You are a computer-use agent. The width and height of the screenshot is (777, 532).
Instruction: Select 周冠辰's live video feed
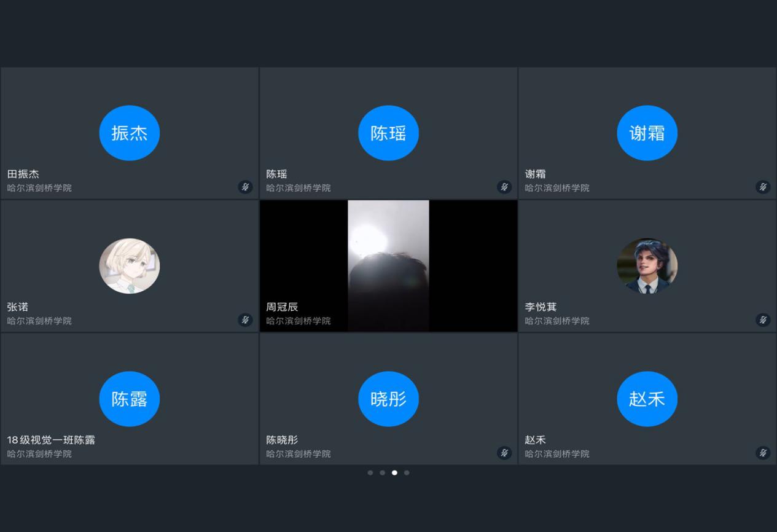pos(388,265)
